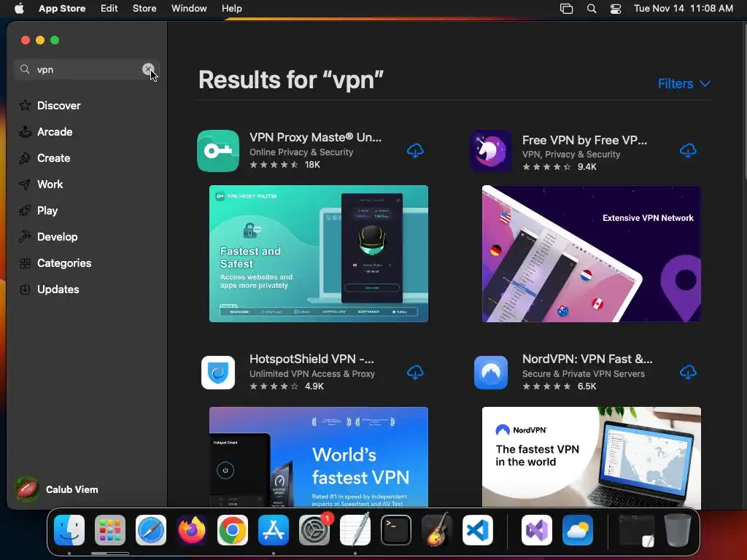Open Control Center in menu bar
Screen dimensions: 747x560
coord(616,9)
